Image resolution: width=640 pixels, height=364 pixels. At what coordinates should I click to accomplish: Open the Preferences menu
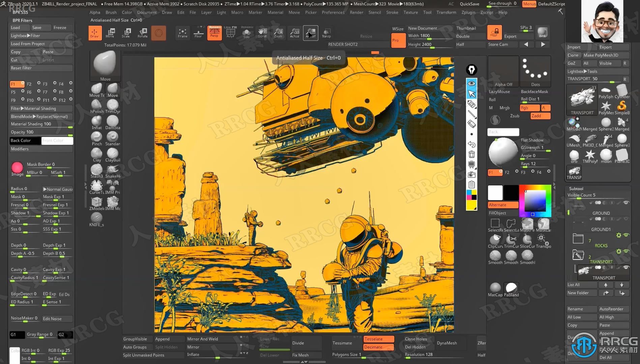pyautogui.click(x=333, y=12)
